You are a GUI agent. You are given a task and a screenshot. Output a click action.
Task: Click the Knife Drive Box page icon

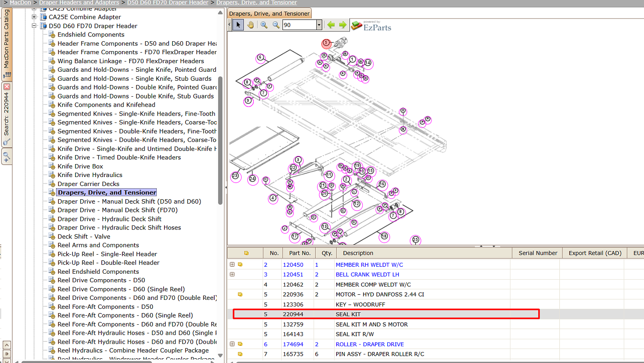[x=52, y=166]
